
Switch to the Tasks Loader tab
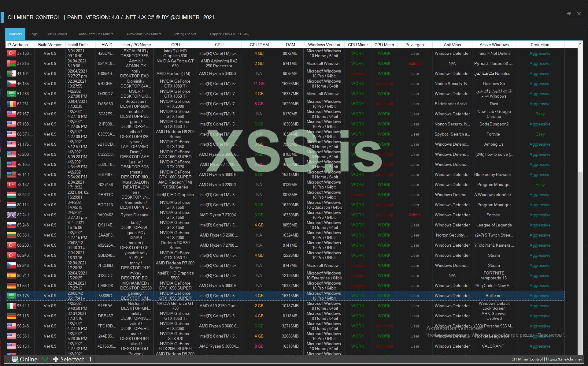tap(57, 34)
